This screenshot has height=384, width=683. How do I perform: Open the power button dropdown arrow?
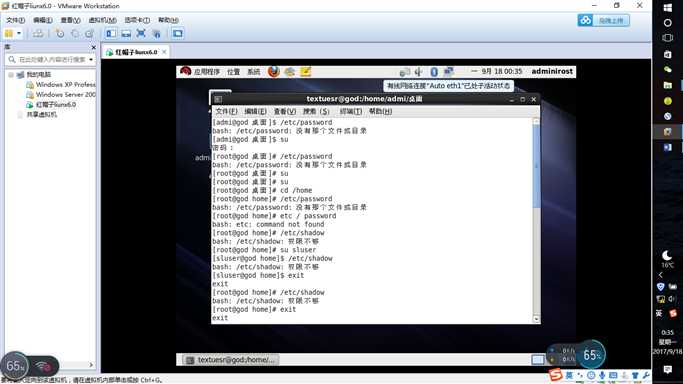pos(19,34)
